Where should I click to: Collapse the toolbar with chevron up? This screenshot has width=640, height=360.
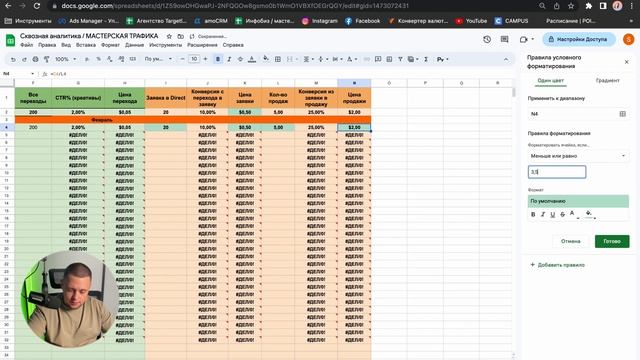[506, 59]
